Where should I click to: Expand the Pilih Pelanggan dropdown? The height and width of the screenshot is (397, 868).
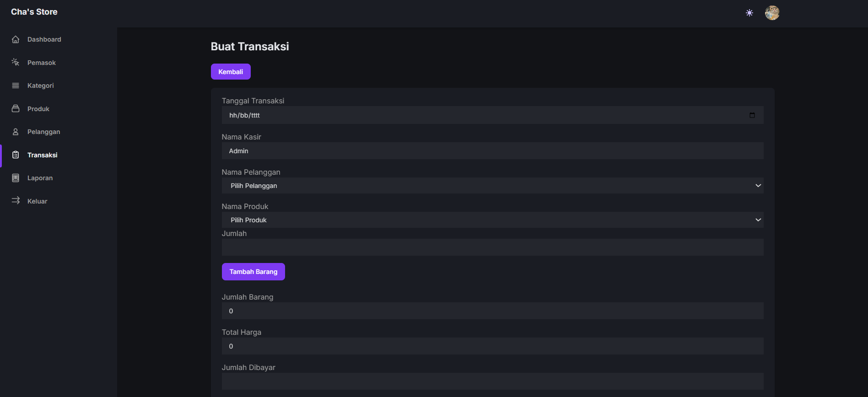click(x=492, y=186)
